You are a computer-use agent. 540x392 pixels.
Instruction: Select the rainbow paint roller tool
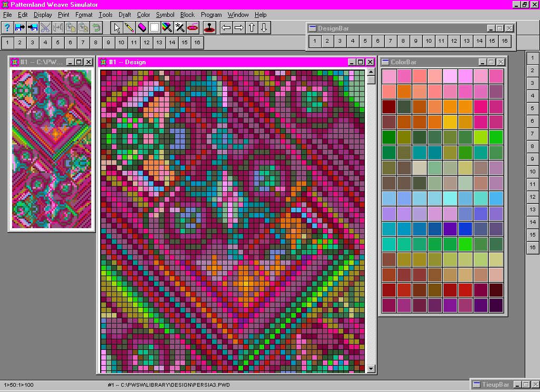pos(167,27)
